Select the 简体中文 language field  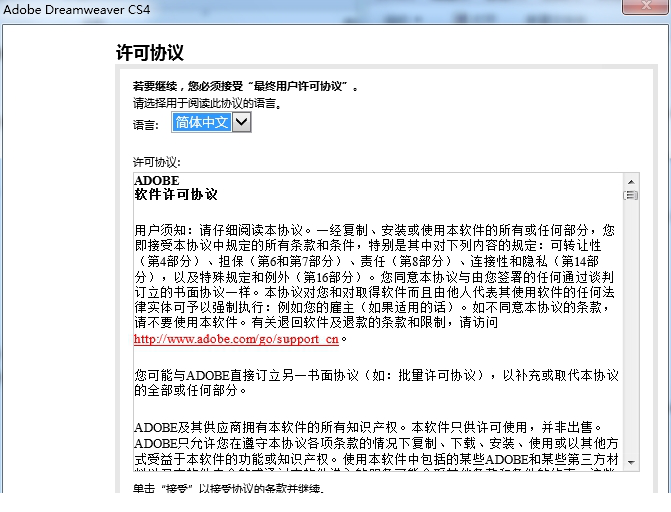(x=202, y=122)
